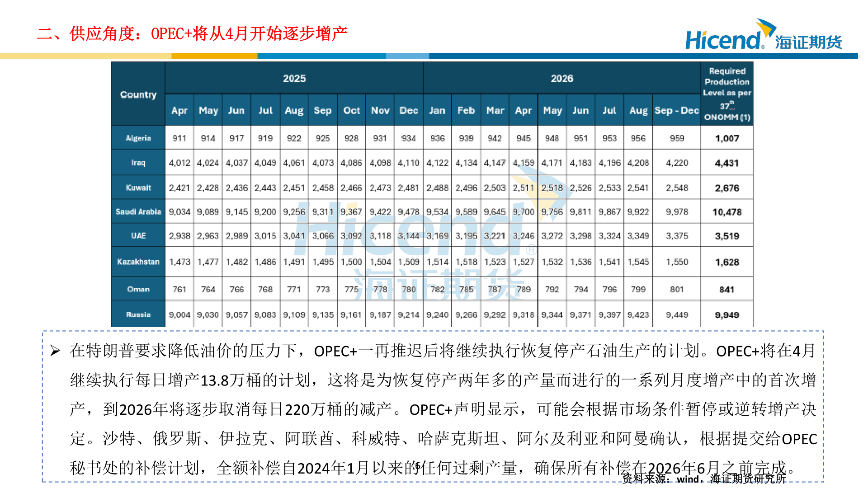The width and height of the screenshot is (868, 488).
Task: Click the red slide title text
Action: (x=192, y=33)
